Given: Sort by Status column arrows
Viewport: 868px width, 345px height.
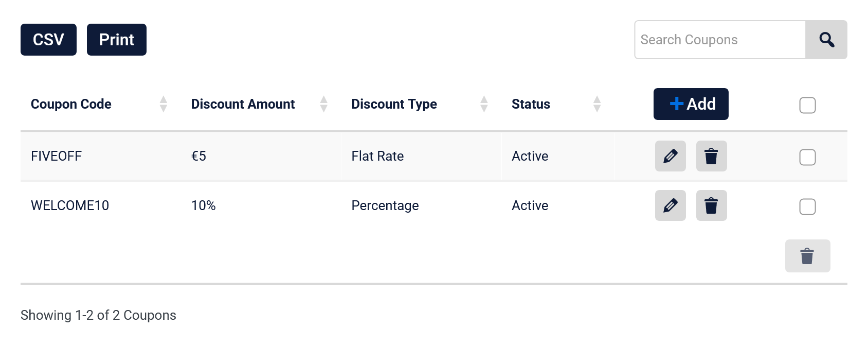Looking at the screenshot, I should [597, 104].
